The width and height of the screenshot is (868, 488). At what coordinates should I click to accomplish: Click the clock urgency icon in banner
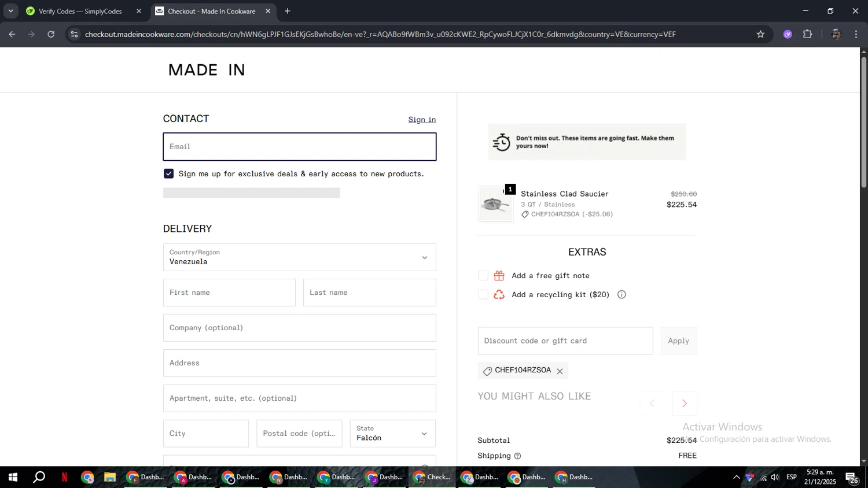pyautogui.click(x=502, y=142)
